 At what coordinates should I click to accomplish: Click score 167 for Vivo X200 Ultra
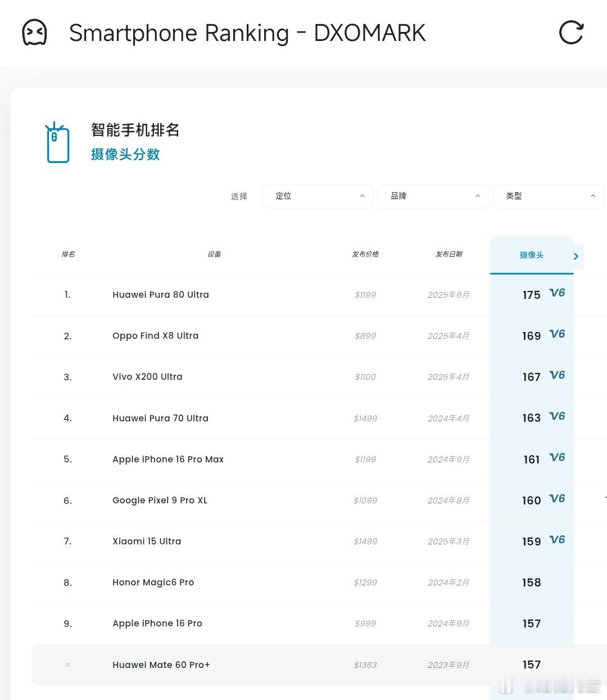(532, 377)
